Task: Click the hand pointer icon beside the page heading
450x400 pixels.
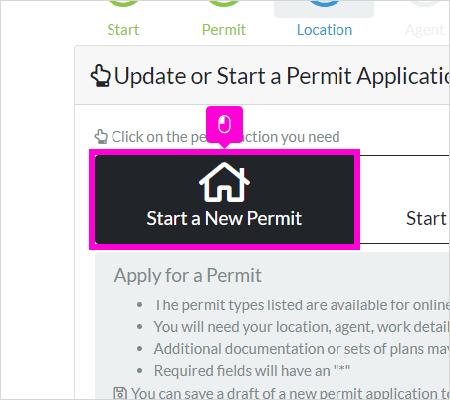Action: click(100, 76)
